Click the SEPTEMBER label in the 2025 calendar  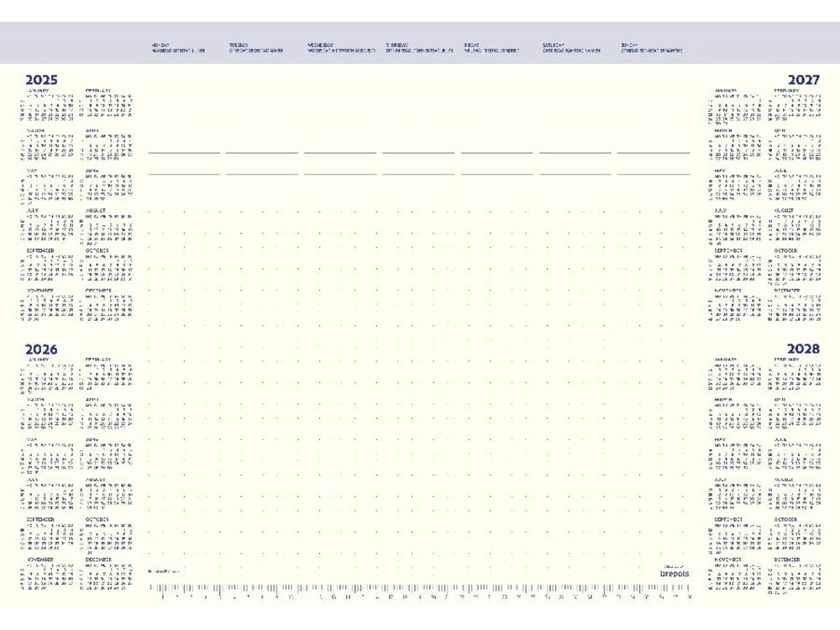40,250
